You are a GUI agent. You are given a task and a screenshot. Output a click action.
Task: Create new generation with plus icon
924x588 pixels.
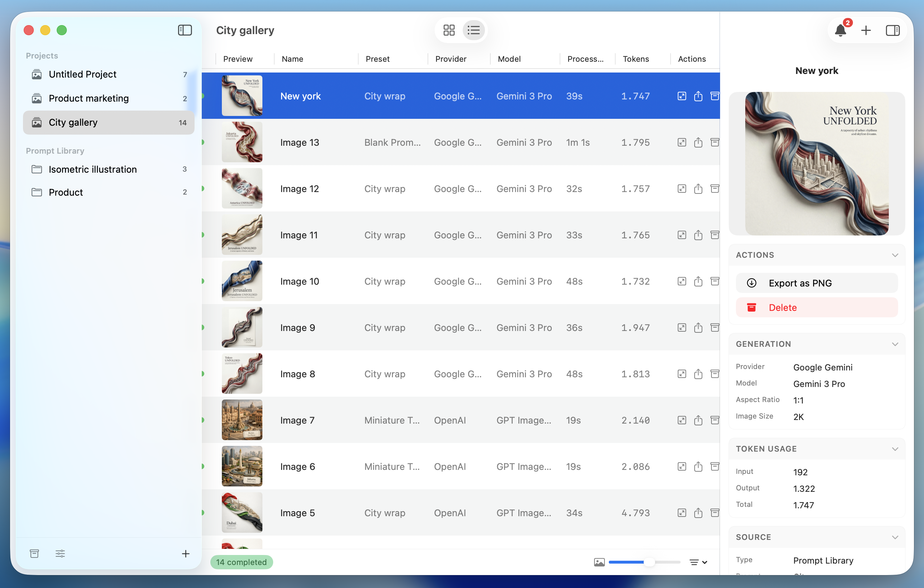[866, 30]
